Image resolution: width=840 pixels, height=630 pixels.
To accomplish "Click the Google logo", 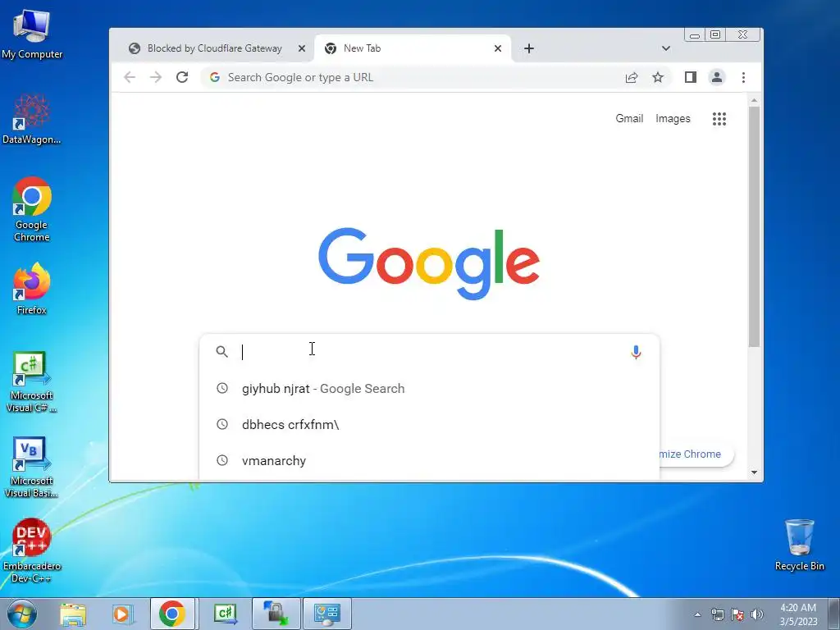I will tap(428, 263).
